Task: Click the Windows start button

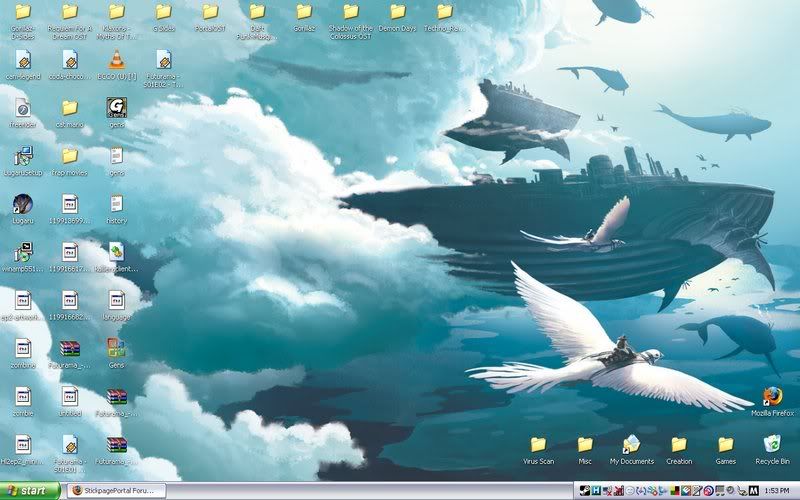Action: click(x=30, y=491)
